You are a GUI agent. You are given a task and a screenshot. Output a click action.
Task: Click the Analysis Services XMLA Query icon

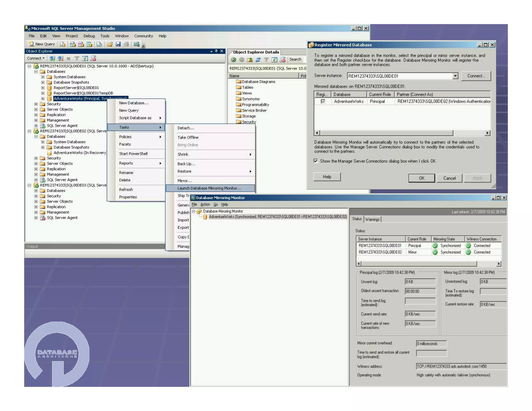89,44
